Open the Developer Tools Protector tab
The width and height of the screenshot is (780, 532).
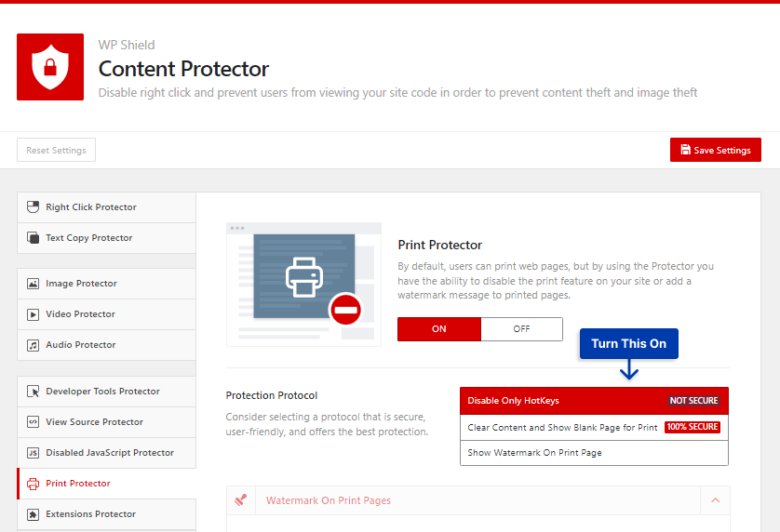click(x=106, y=392)
